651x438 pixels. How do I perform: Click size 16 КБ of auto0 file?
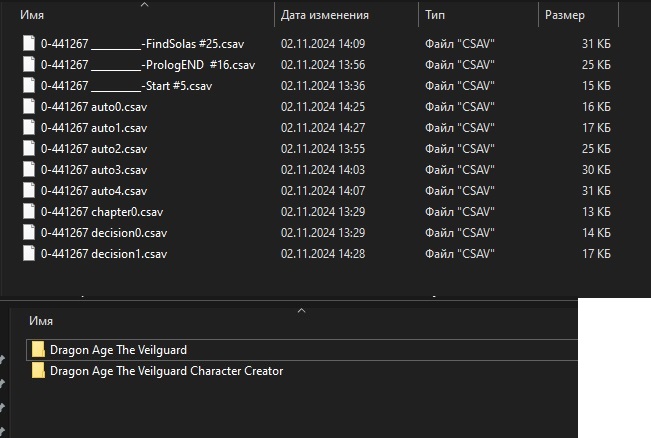point(596,107)
